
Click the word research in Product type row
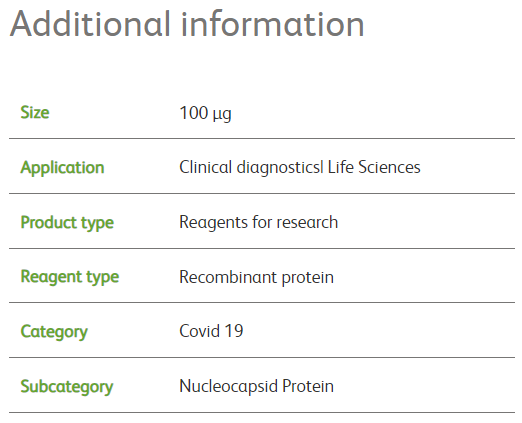[x=307, y=222]
